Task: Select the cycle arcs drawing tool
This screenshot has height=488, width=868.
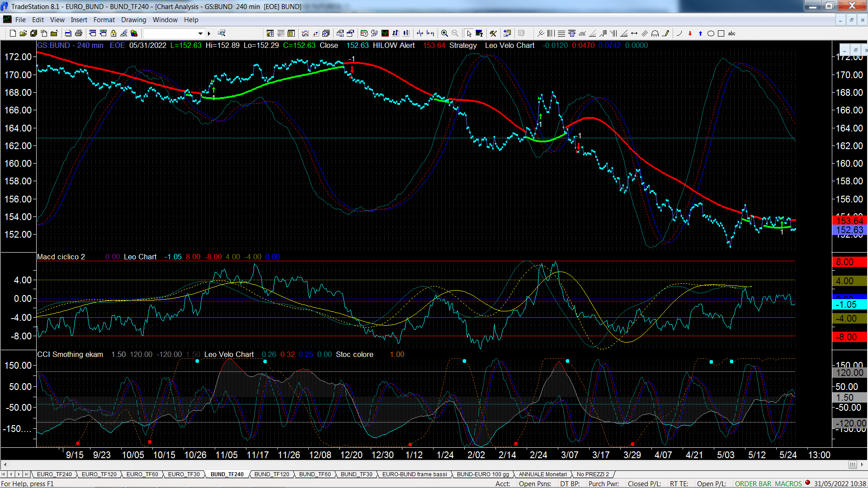Action: click(x=655, y=33)
